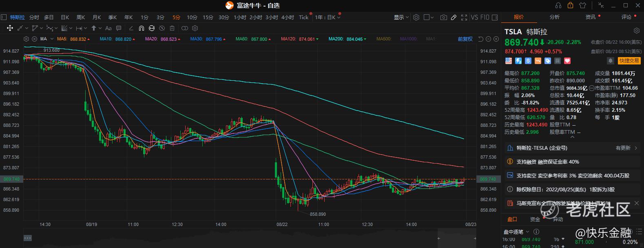
Task: Close the 马斯克宣布 news banner
Action: [x=637, y=203]
